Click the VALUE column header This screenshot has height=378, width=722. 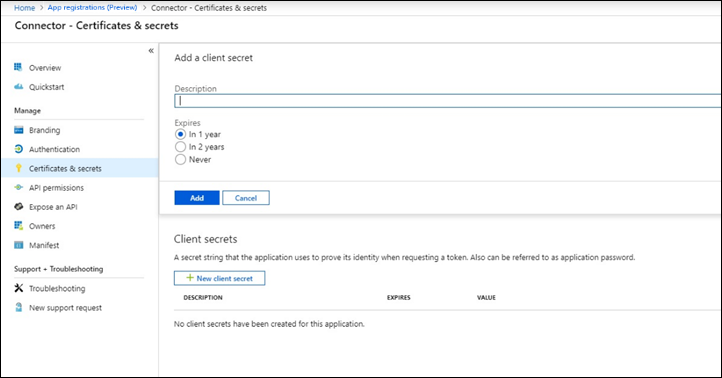point(486,297)
